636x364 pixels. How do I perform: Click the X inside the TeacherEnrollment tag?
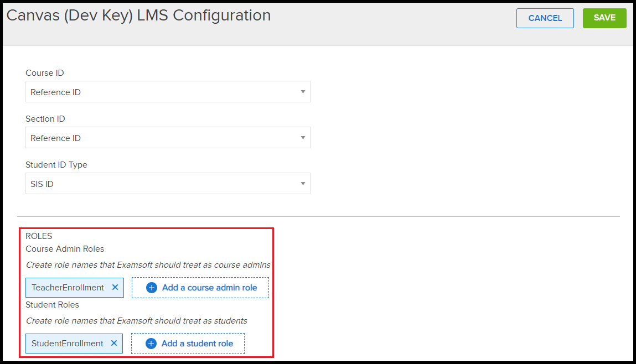(x=115, y=287)
